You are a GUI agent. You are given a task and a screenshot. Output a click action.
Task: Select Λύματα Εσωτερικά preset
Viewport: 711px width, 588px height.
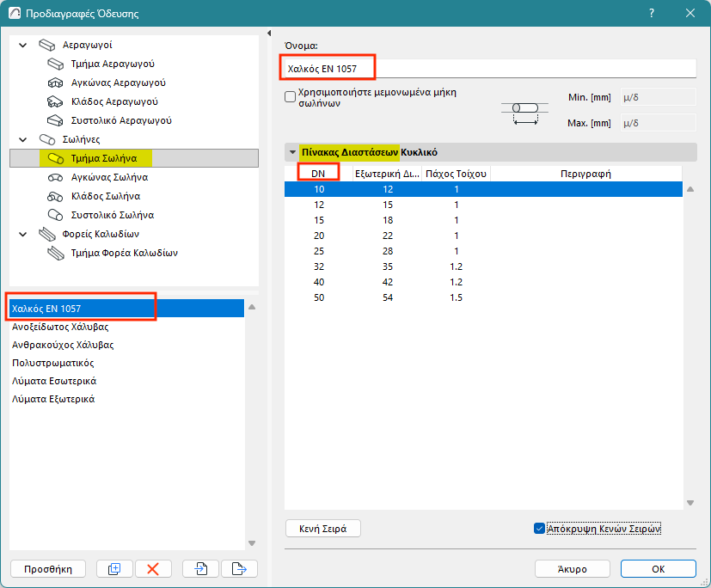pyautogui.click(x=126, y=382)
